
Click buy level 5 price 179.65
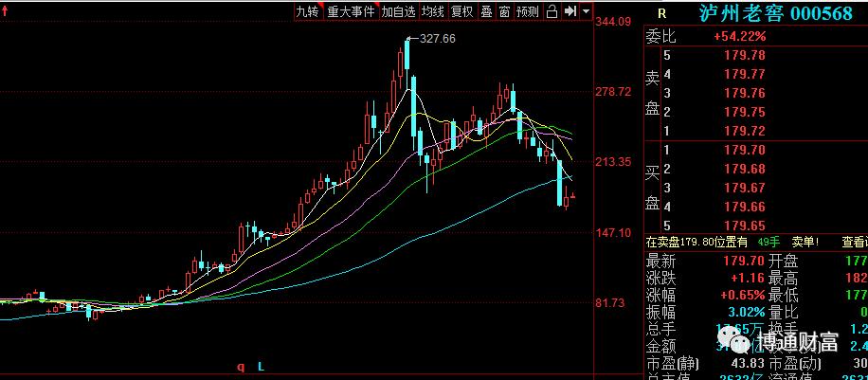(x=745, y=226)
